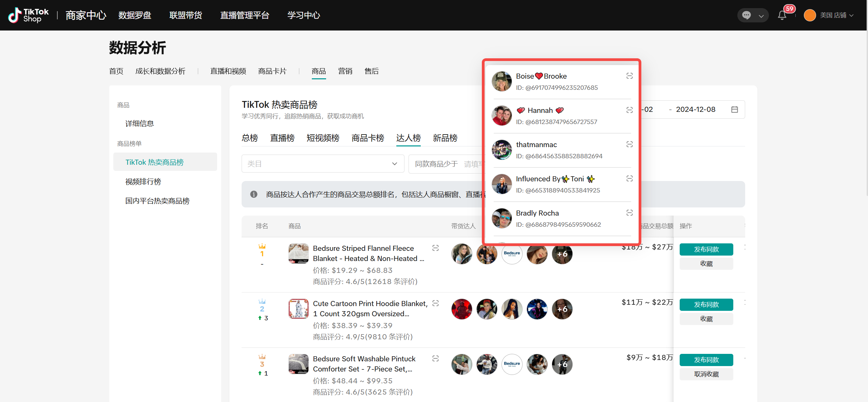Click 发布同款 for the first ranked product
The height and width of the screenshot is (402, 868).
(x=706, y=249)
